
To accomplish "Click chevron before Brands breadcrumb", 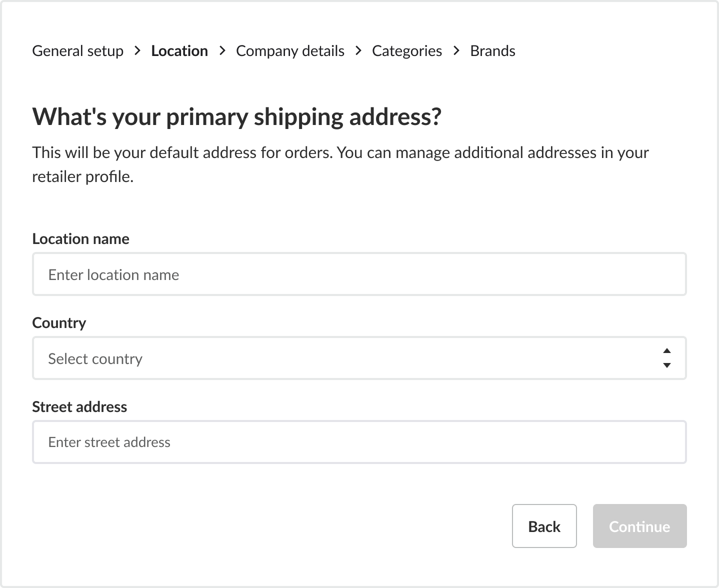I will 456,51.
